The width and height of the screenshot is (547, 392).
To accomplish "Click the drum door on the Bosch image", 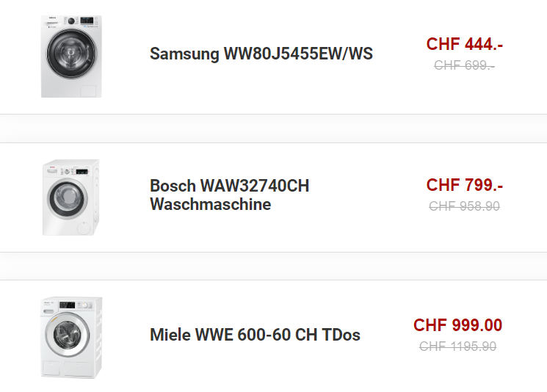I will [x=68, y=198].
